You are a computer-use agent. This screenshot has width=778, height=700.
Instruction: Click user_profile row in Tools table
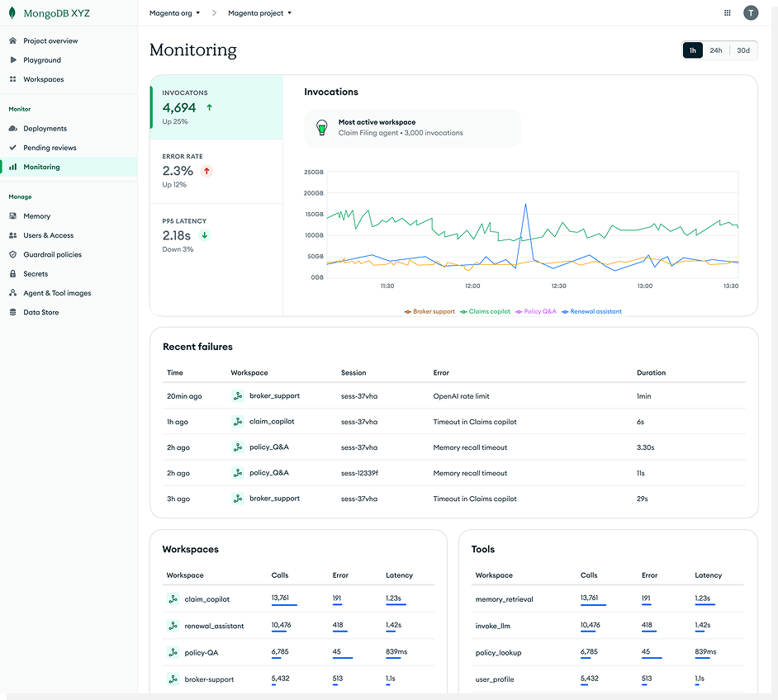tap(607, 679)
